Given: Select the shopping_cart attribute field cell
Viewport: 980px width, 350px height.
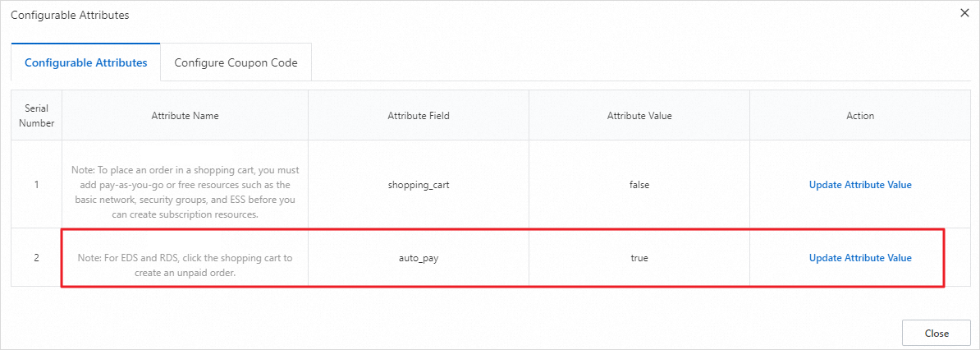Looking at the screenshot, I should 419,185.
